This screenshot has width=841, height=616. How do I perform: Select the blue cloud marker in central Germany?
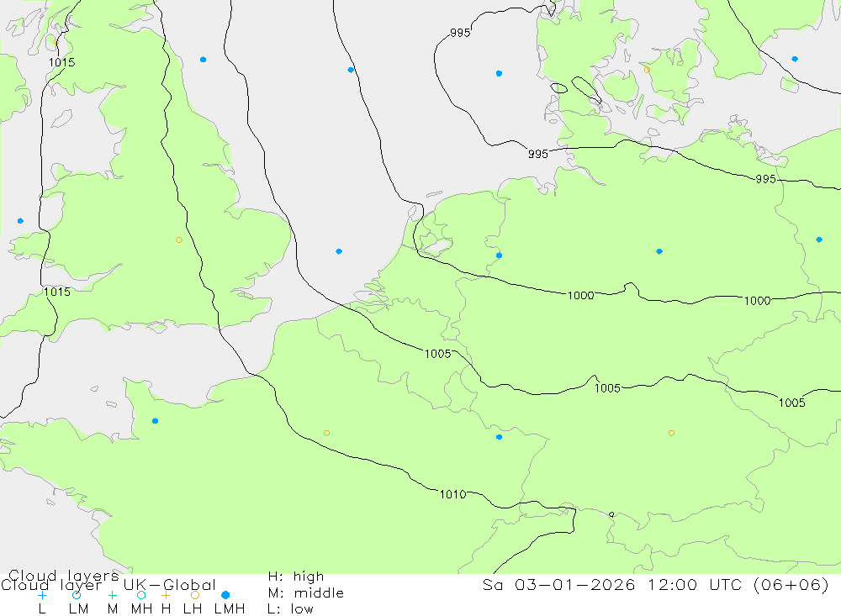point(659,251)
